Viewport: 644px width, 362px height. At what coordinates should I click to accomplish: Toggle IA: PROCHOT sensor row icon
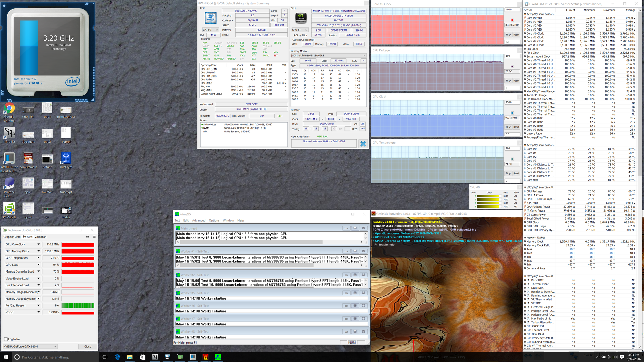(525, 280)
